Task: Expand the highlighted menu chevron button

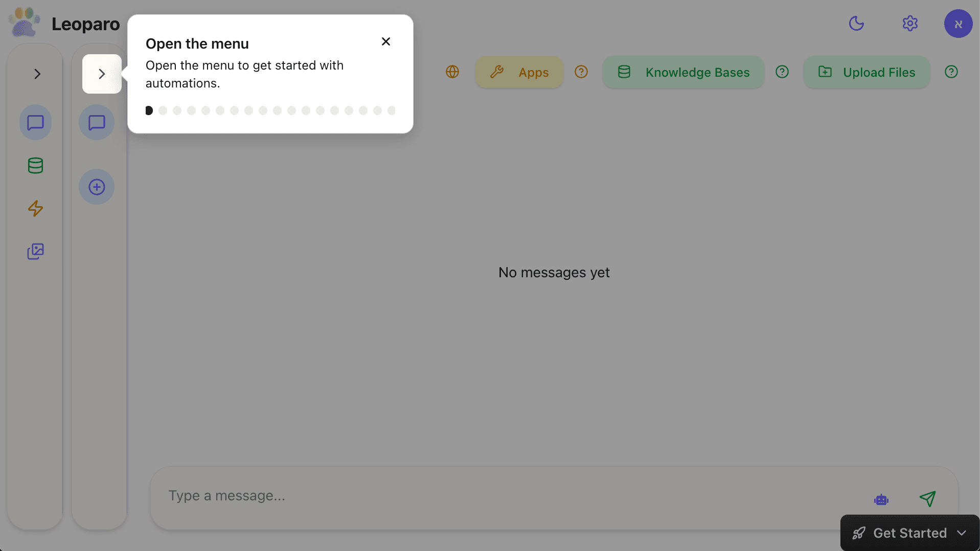Action: (x=102, y=74)
